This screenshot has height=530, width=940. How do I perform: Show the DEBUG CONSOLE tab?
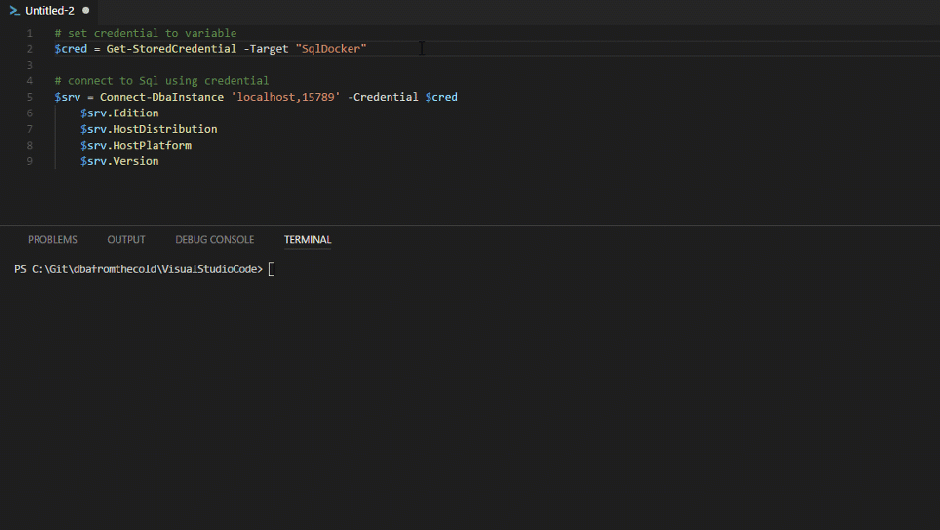point(214,240)
